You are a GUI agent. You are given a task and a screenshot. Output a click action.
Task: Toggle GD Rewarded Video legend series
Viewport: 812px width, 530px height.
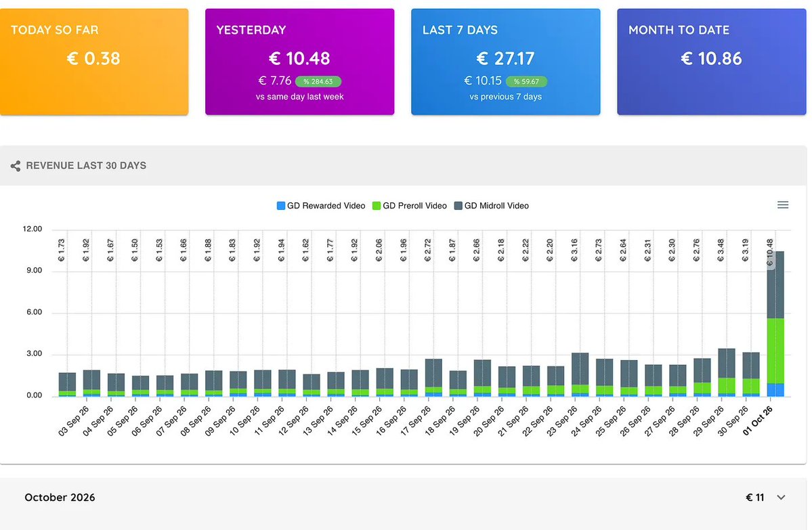(x=321, y=206)
